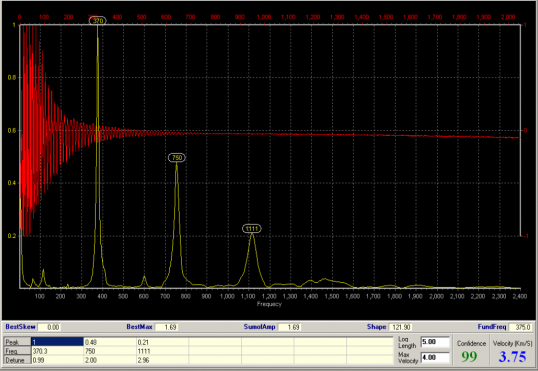Click the green Confidence value 99
This screenshot has width=538, height=371.
click(x=469, y=357)
